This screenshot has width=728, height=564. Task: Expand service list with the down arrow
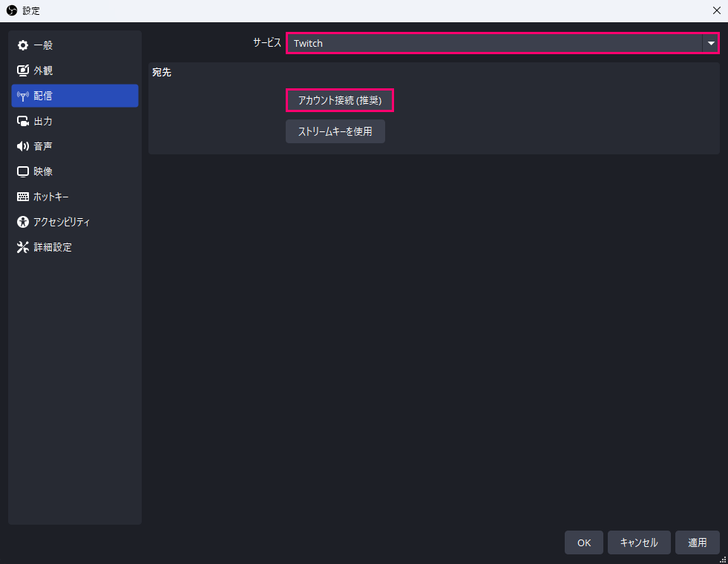coord(711,43)
